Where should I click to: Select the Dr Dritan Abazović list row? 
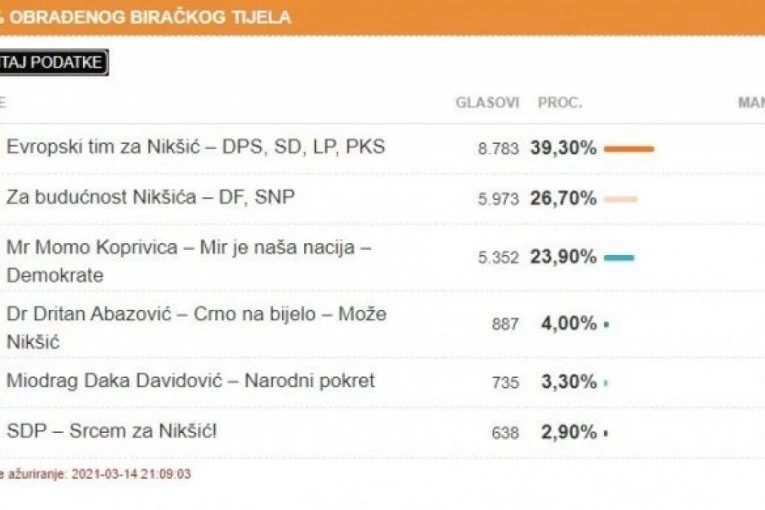(x=195, y=327)
